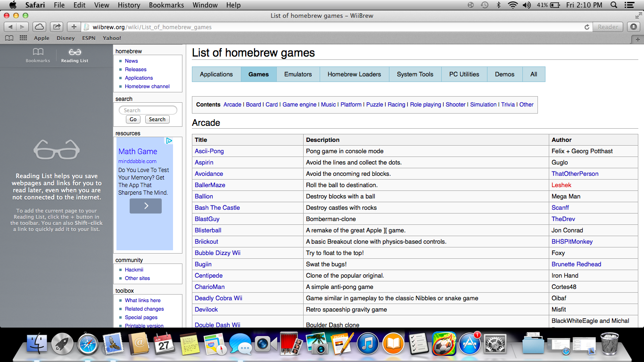
Task: Click the ad's blue arrow button
Action: (x=146, y=206)
